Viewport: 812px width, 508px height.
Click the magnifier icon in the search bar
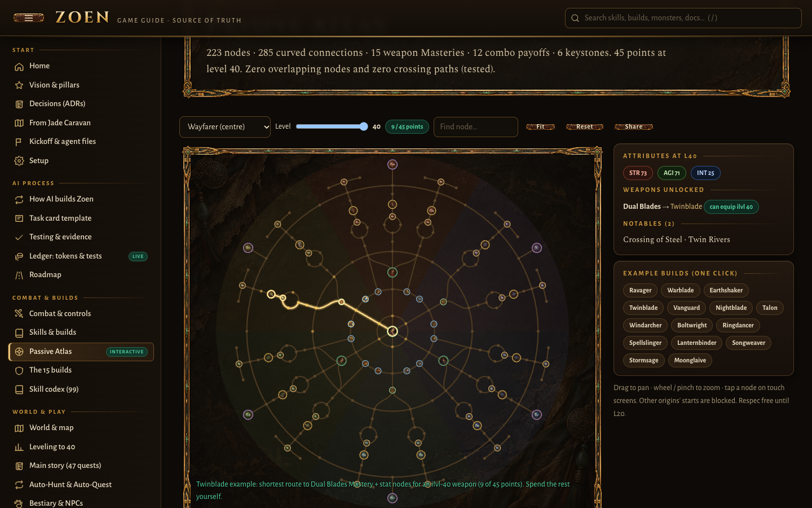tap(575, 18)
